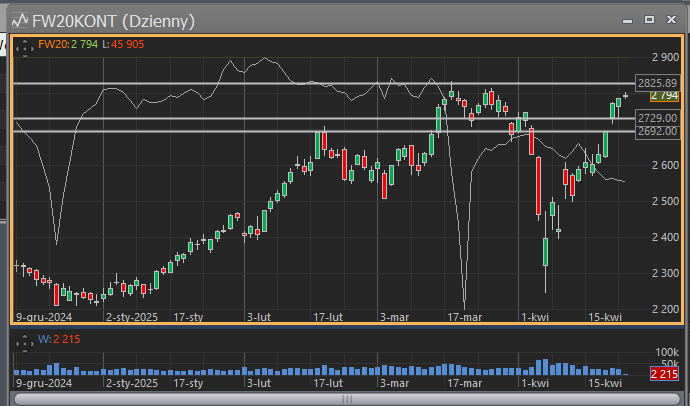Click 1-kwi date on price chart axis
Viewport: 690px width, 406px height.
pyautogui.click(x=535, y=317)
